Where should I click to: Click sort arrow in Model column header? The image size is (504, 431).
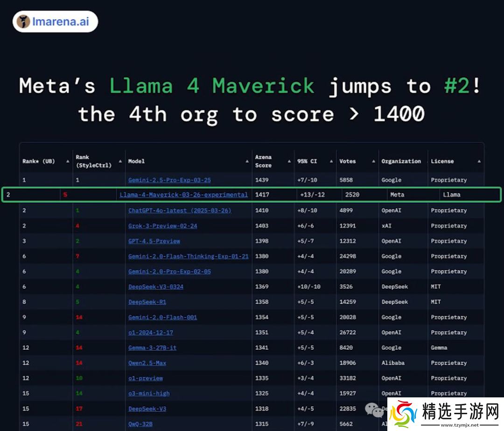click(247, 161)
